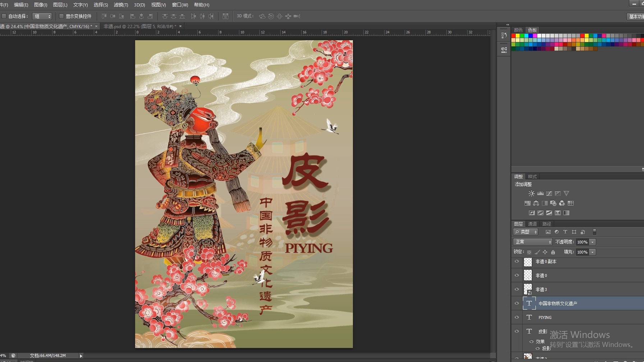
Task: Switch to the 非遗.psd document tab
Action: (x=139, y=26)
